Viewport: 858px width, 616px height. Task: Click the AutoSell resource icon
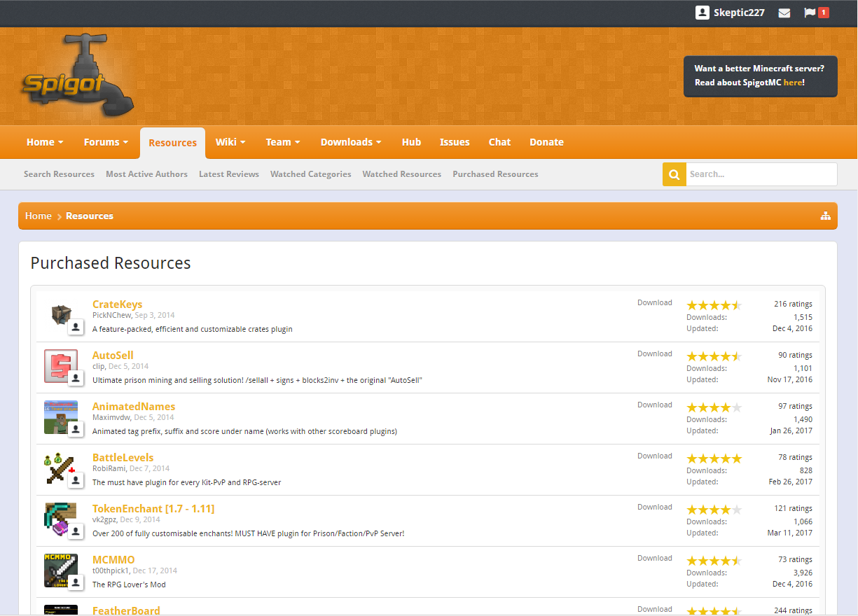point(61,366)
